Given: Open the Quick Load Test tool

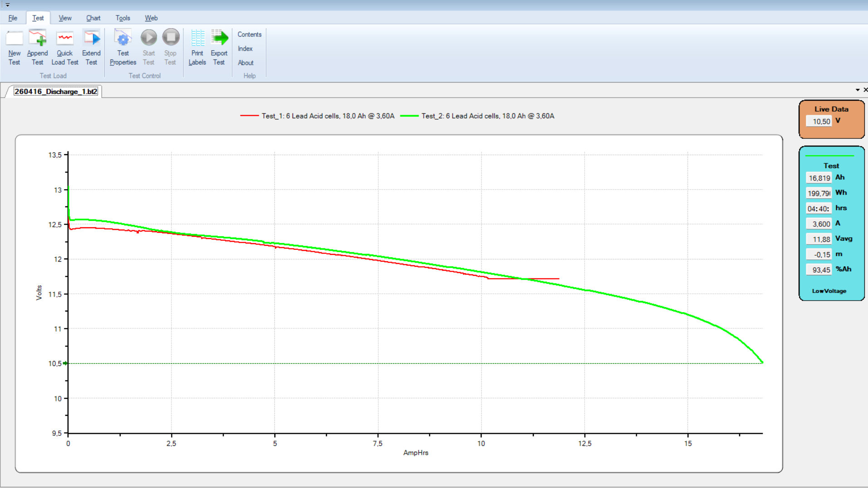Looking at the screenshot, I should pyautogui.click(x=65, y=39).
